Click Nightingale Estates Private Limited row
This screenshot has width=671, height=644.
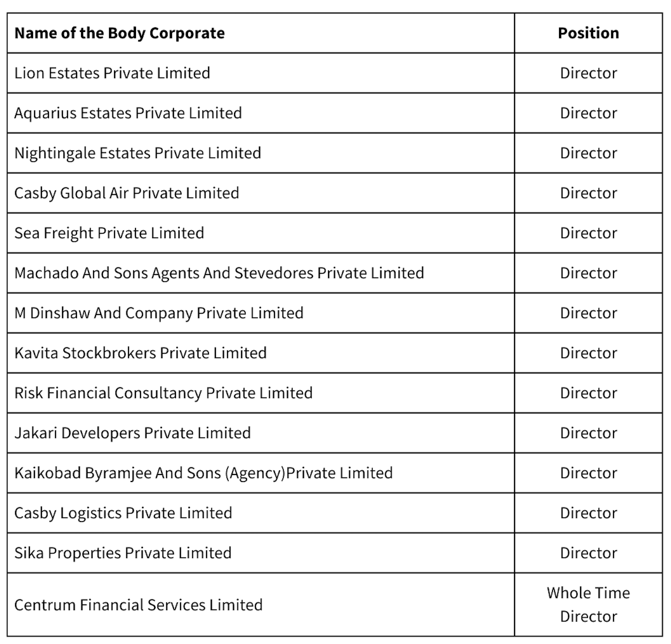[137, 153]
